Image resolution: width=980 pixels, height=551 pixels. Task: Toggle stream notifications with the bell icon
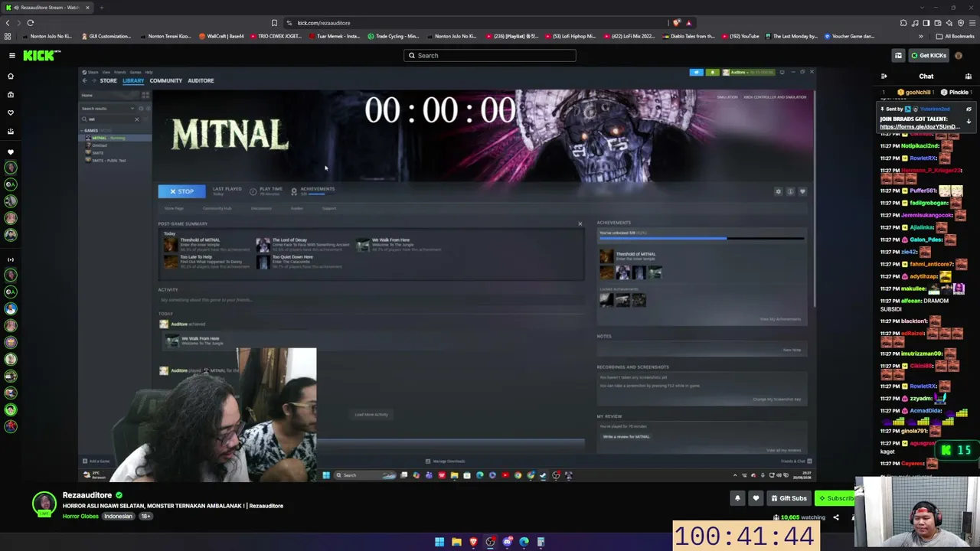pos(737,498)
